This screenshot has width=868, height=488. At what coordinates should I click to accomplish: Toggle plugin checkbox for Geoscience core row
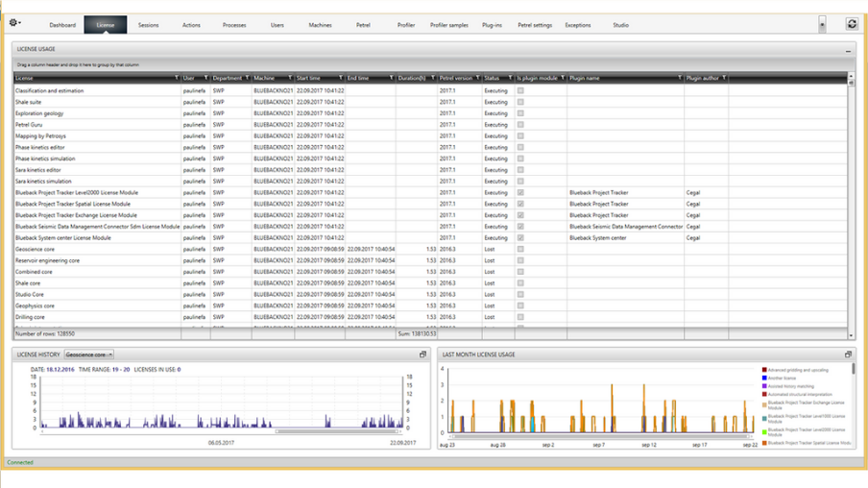520,249
